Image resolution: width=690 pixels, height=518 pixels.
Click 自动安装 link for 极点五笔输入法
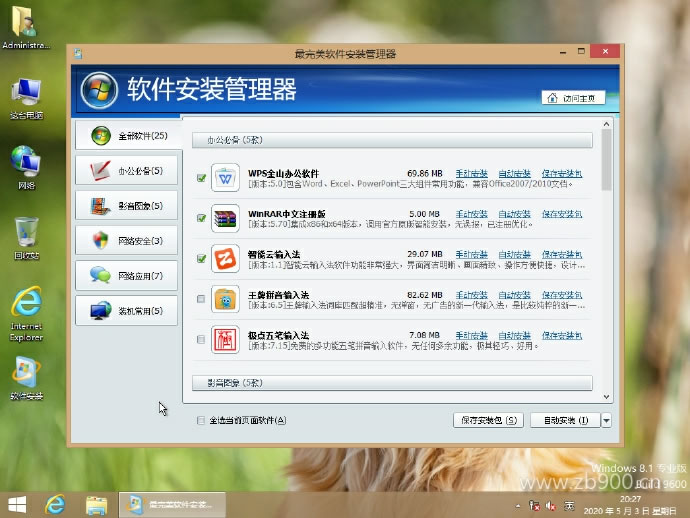[x=514, y=335]
